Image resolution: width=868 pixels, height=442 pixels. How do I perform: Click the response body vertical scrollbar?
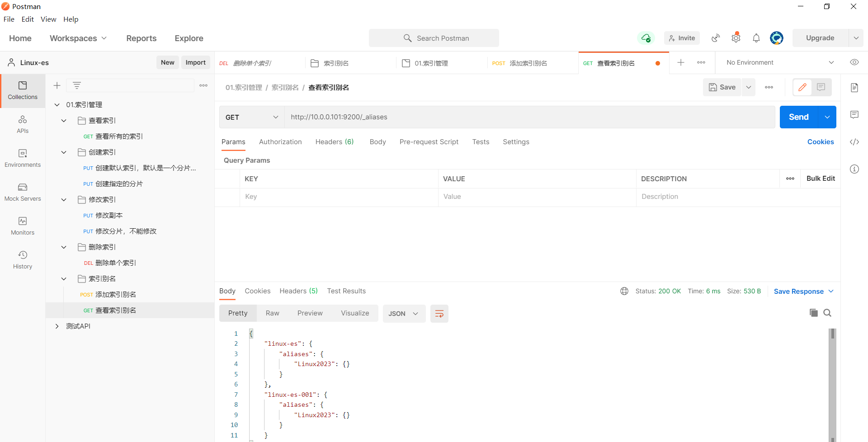[x=832, y=385]
